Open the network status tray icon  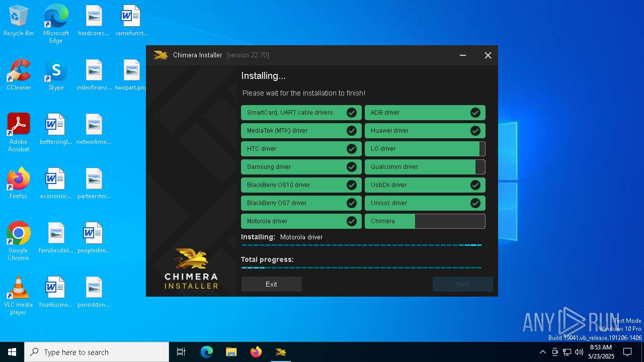pos(567,352)
